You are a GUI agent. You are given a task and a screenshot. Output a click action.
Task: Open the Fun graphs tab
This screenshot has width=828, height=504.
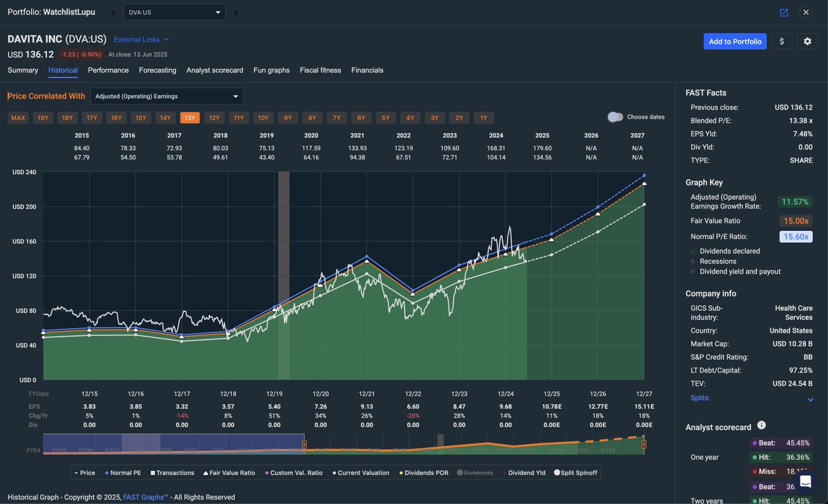point(271,70)
